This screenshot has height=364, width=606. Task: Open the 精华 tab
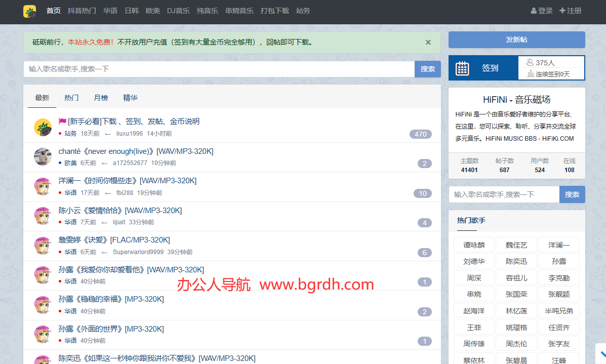(x=130, y=98)
